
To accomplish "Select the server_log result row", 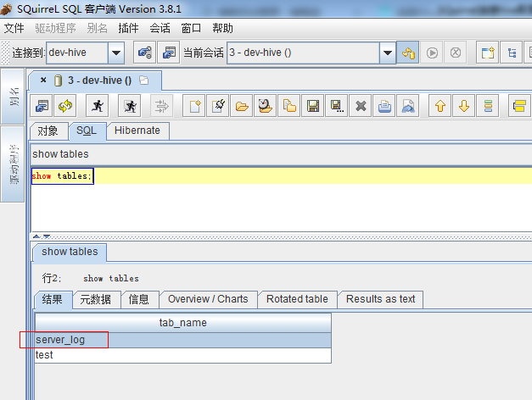I will tap(183, 340).
